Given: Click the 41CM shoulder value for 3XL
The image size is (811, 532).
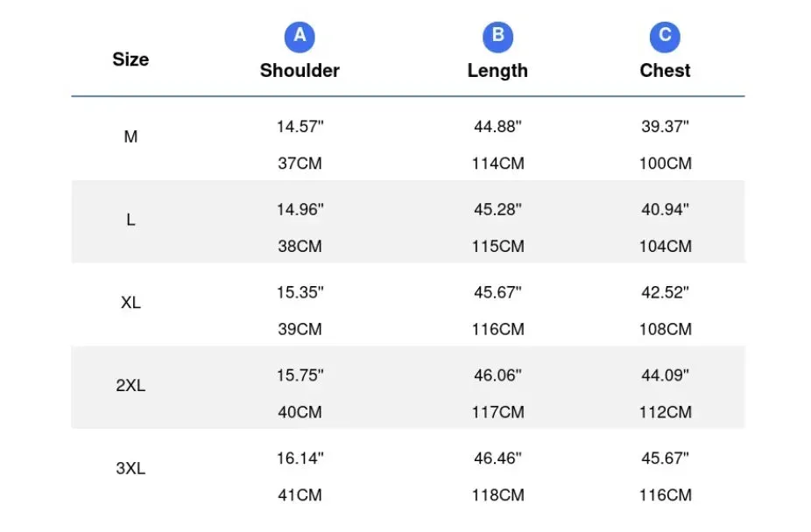Looking at the screenshot, I should coord(300,495).
